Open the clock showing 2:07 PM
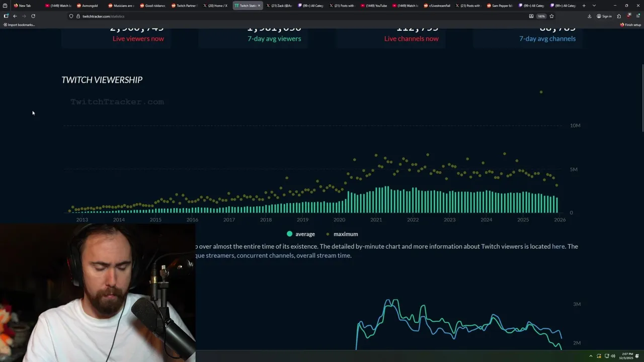644x362 pixels. coord(626,356)
